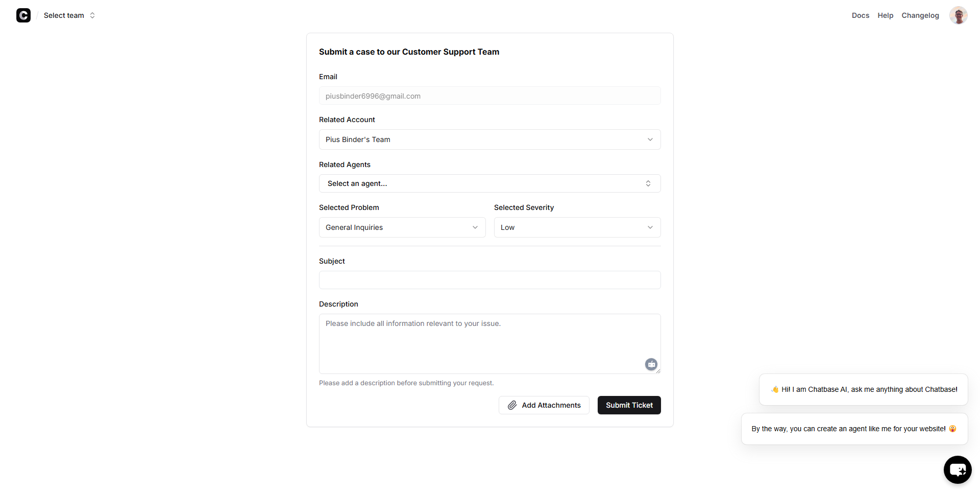Open the Docs link

pos(860,15)
